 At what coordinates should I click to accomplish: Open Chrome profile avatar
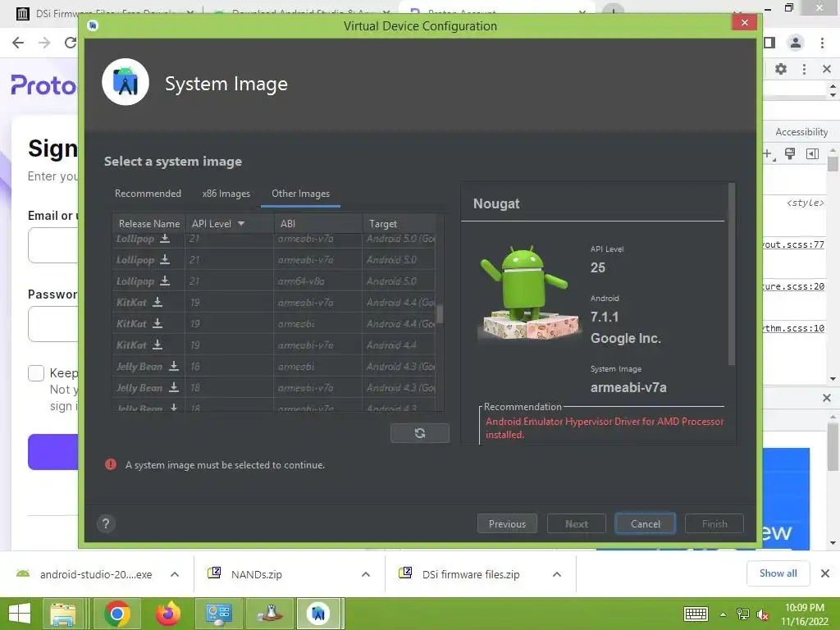pos(796,43)
